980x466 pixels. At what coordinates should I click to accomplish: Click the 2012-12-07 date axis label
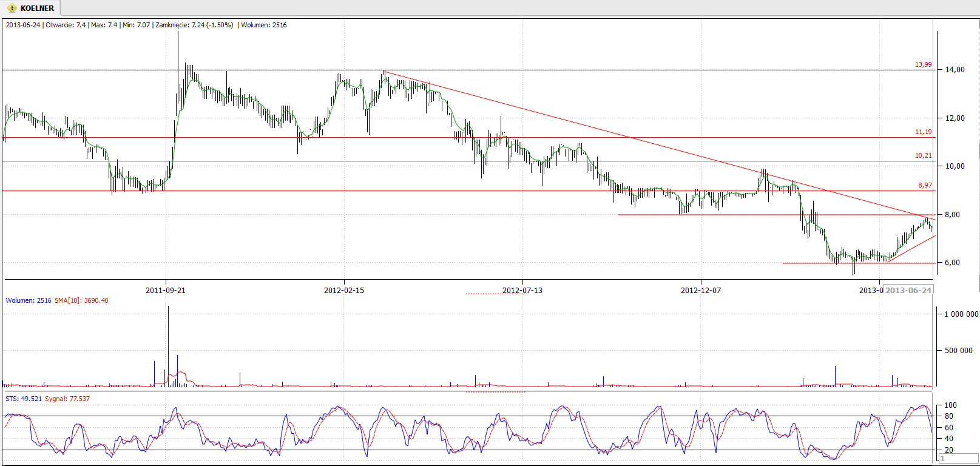coord(701,290)
